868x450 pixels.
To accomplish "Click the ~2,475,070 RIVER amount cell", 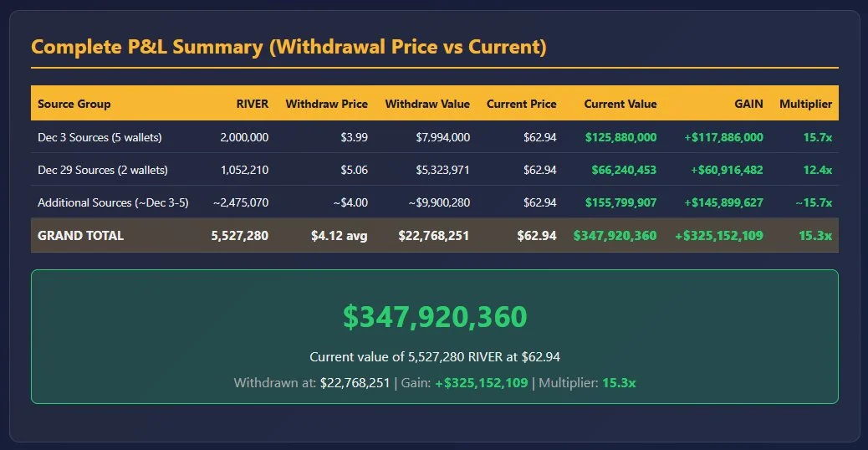I will (x=240, y=202).
